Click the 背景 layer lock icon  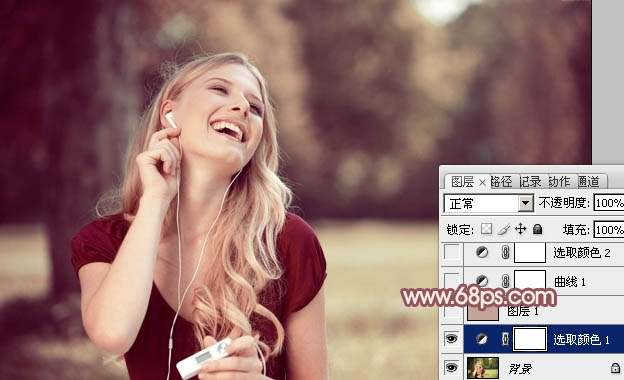pos(615,368)
